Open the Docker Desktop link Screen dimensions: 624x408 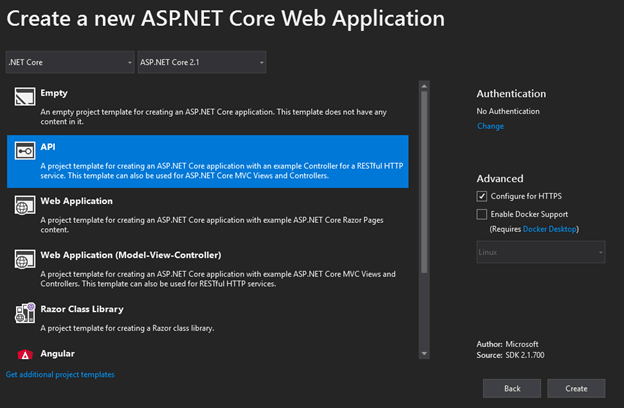point(549,229)
